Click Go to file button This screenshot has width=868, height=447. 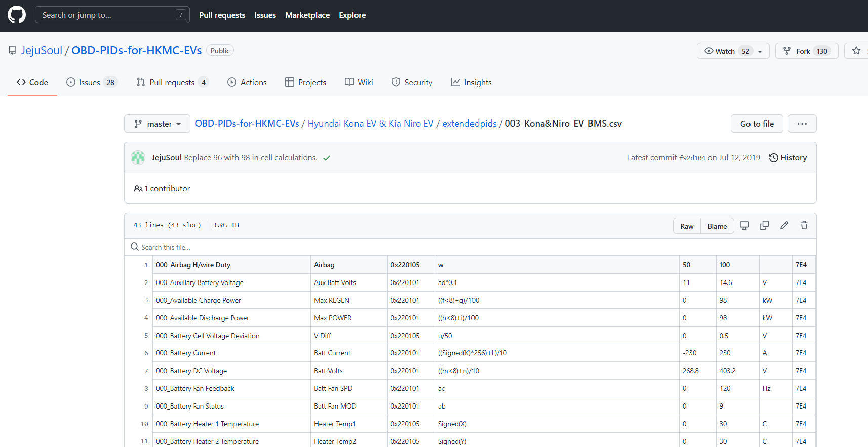point(757,124)
